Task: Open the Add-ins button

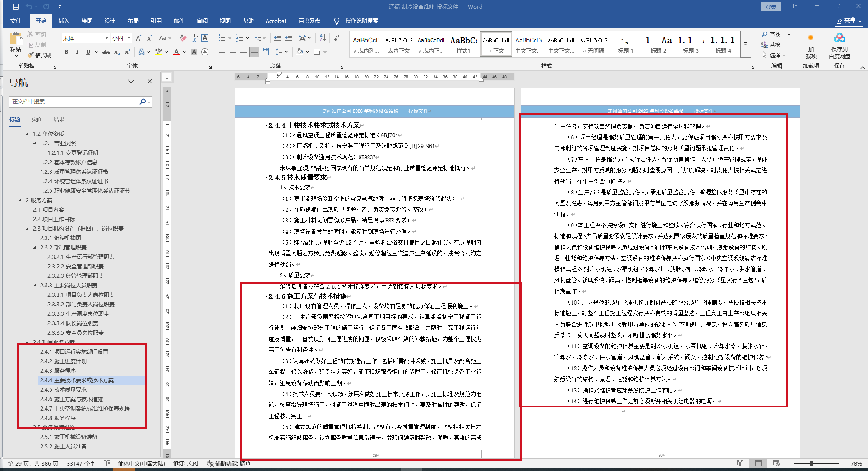Action: coord(811,46)
